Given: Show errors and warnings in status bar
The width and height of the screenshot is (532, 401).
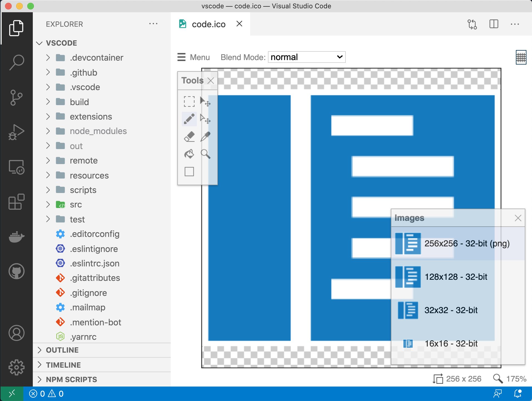Looking at the screenshot, I should (x=46, y=394).
